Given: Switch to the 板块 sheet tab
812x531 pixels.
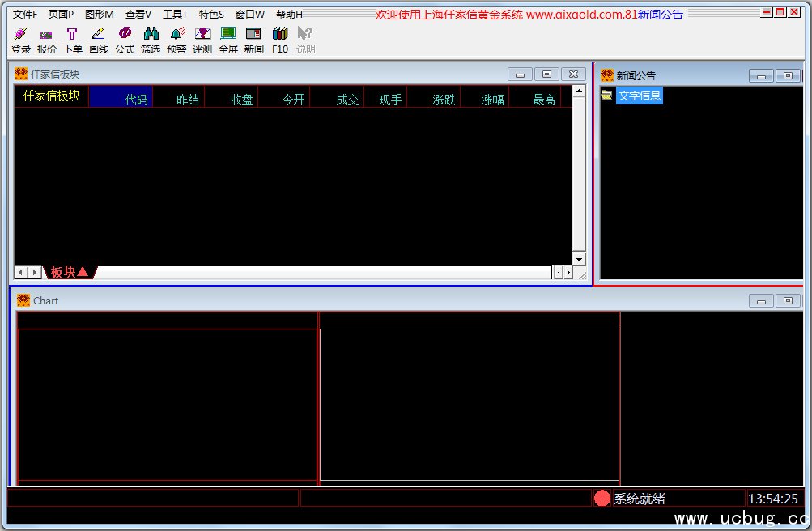Looking at the screenshot, I should click(x=69, y=272).
